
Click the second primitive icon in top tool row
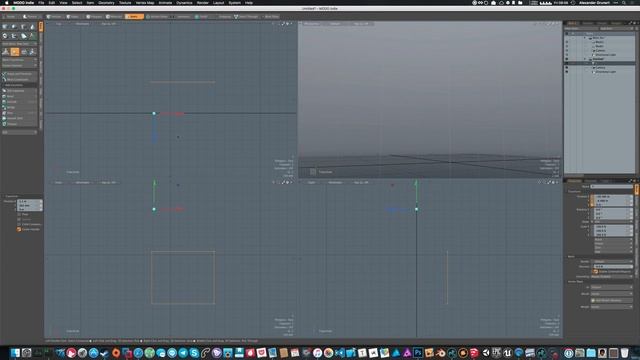click(14, 27)
